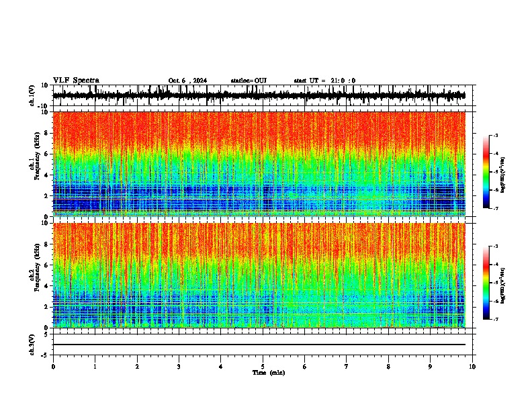Click tick label "4" on the Time axis
This screenshot has height=411, width=532.
[x=221, y=367]
